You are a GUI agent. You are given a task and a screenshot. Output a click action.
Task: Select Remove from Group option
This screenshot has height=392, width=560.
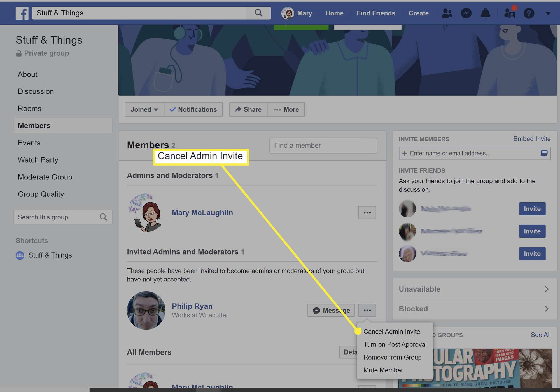click(x=392, y=357)
